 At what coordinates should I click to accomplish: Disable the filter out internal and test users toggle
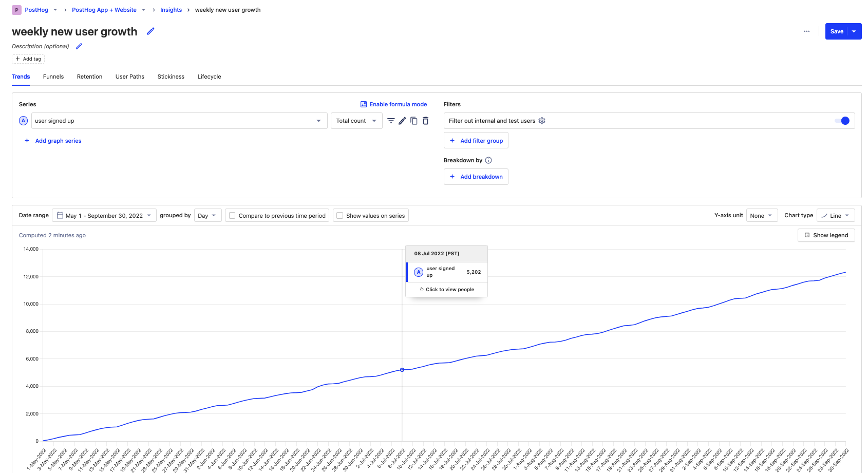tap(842, 120)
